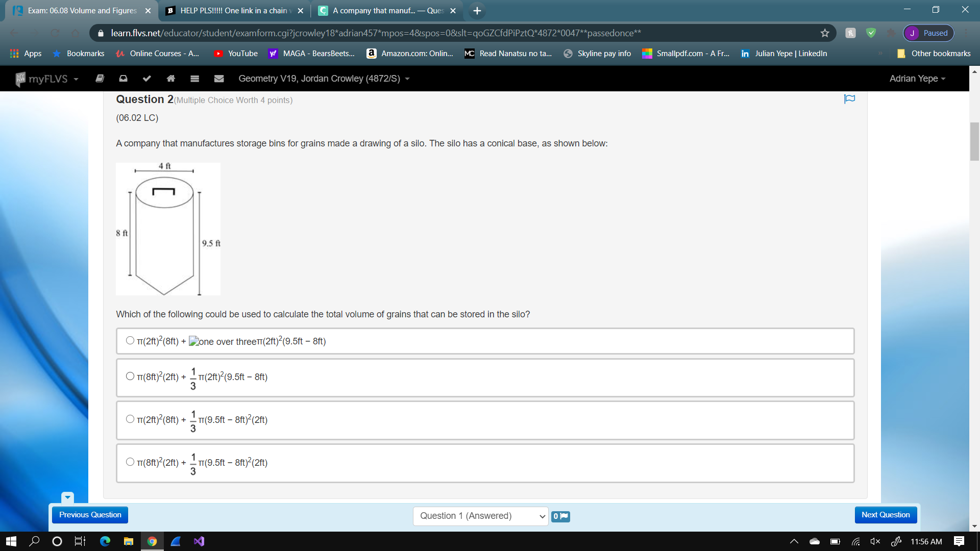Open the Other bookmarks folder
The image size is (980, 551).
(934, 54)
